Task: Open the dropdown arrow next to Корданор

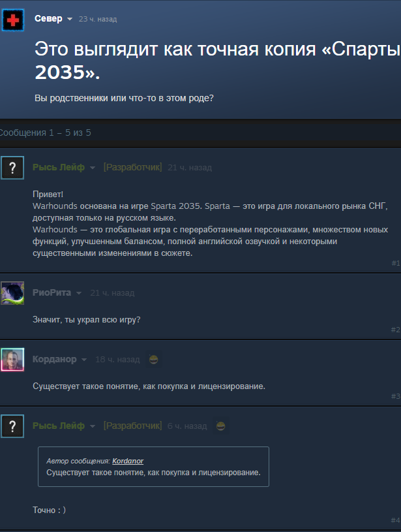Action: coord(84,360)
